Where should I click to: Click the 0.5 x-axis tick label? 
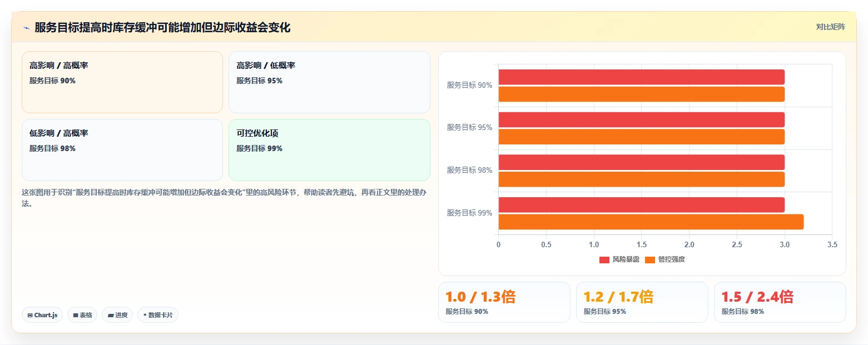[546, 244]
